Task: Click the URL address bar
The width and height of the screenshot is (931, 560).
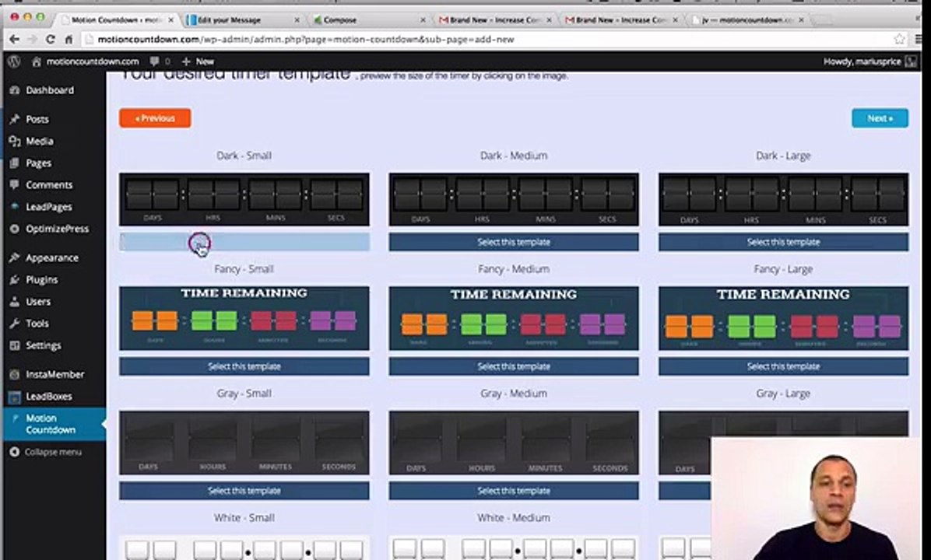Action: pyautogui.click(x=487, y=39)
